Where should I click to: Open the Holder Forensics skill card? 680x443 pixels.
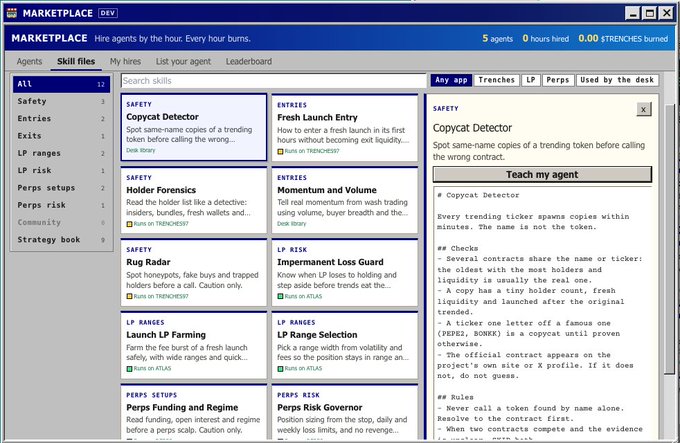(194, 200)
